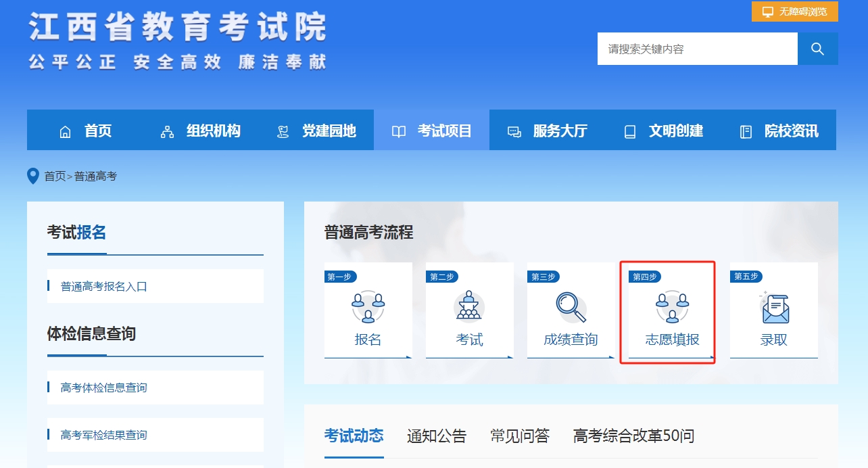This screenshot has width=868, height=468.
Task: Click 普通高考 in the breadcrumb
Action: [x=95, y=176]
